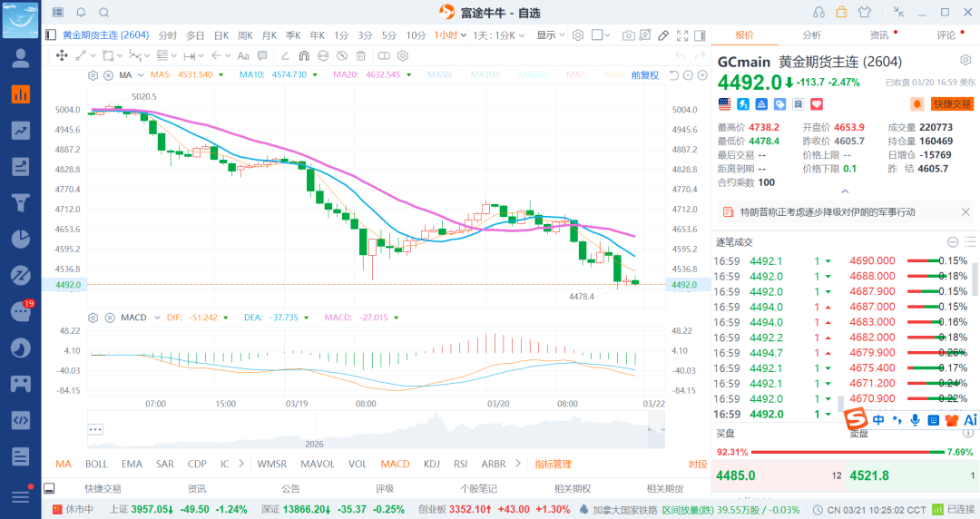Open the skin/theme shirt icon
Image resolution: width=980 pixels, height=519 pixels.
[865, 12]
